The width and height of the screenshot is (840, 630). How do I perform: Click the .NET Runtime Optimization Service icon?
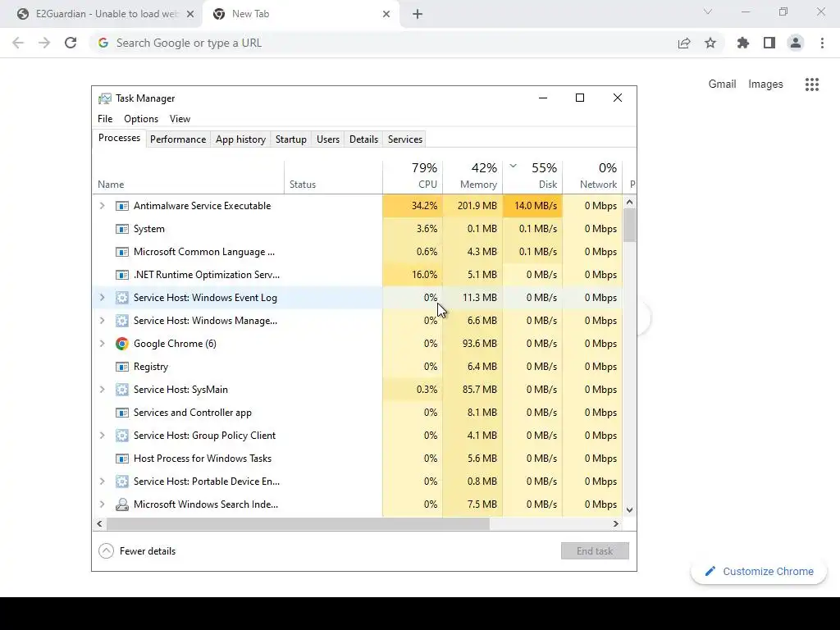[x=122, y=275]
